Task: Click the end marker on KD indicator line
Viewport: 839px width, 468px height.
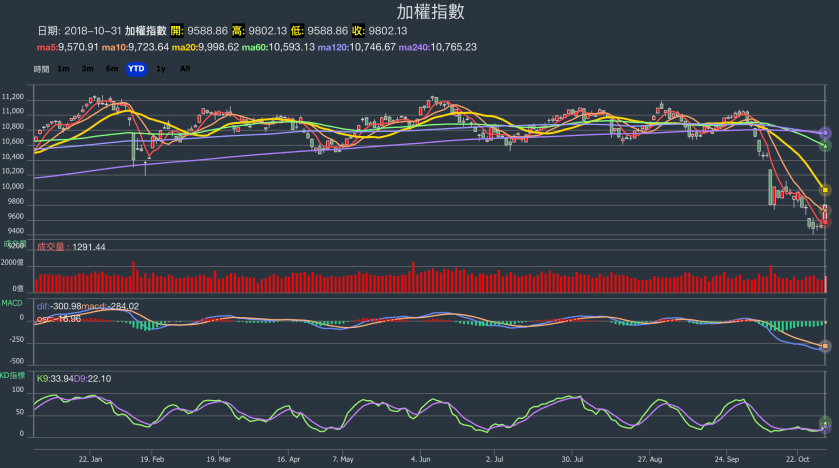Action: pos(825,423)
